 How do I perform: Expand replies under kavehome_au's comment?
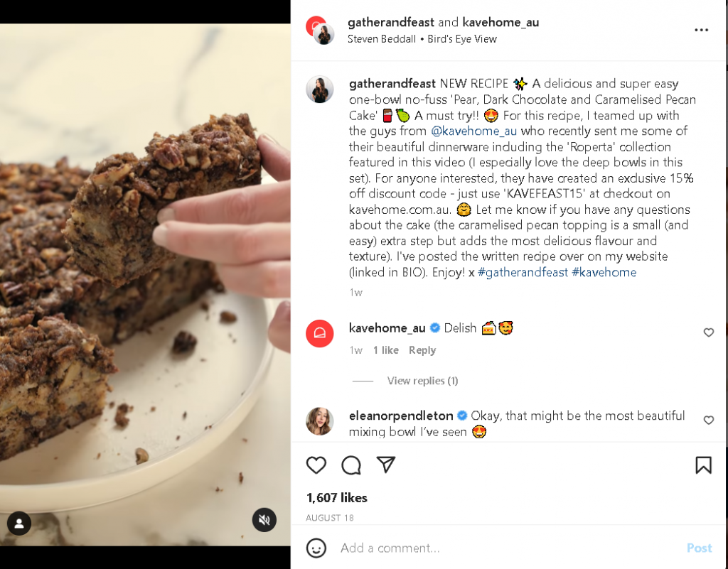click(422, 381)
